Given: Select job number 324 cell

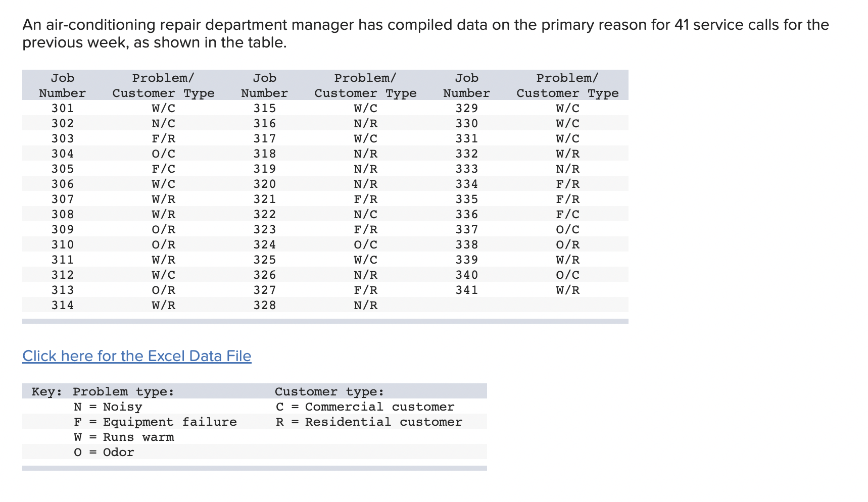Looking at the screenshot, I should point(265,244).
